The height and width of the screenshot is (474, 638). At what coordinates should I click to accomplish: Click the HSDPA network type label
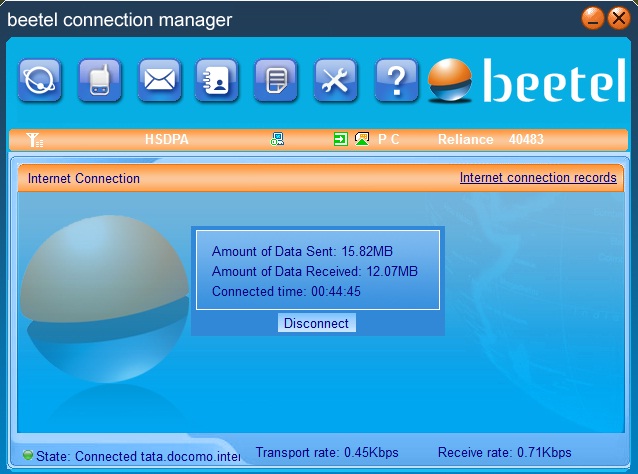click(167, 140)
